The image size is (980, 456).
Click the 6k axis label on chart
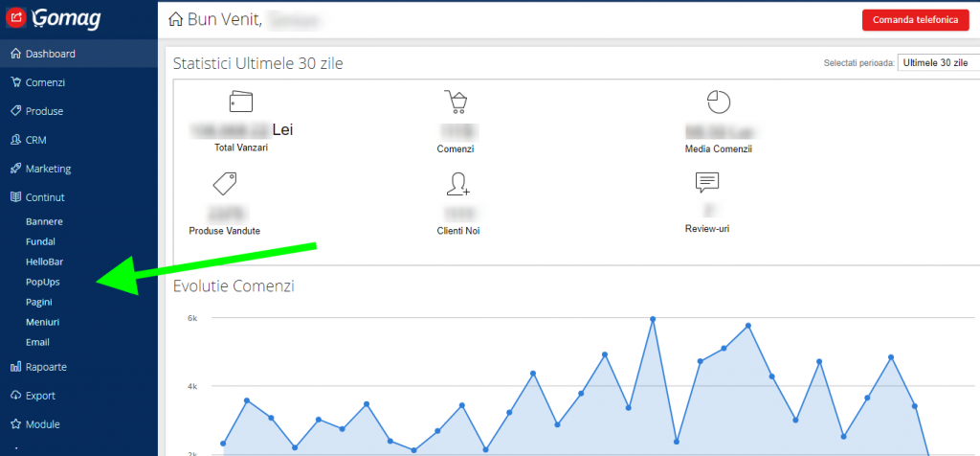192,318
